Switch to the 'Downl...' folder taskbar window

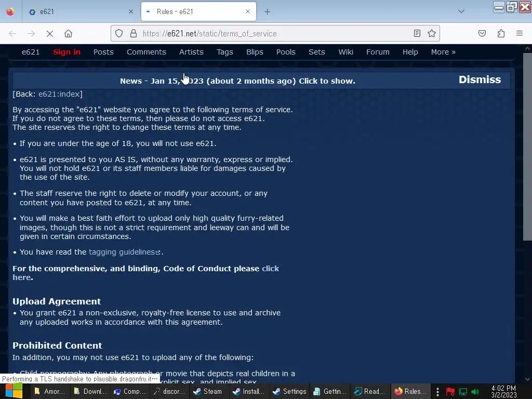pos(90,392)
